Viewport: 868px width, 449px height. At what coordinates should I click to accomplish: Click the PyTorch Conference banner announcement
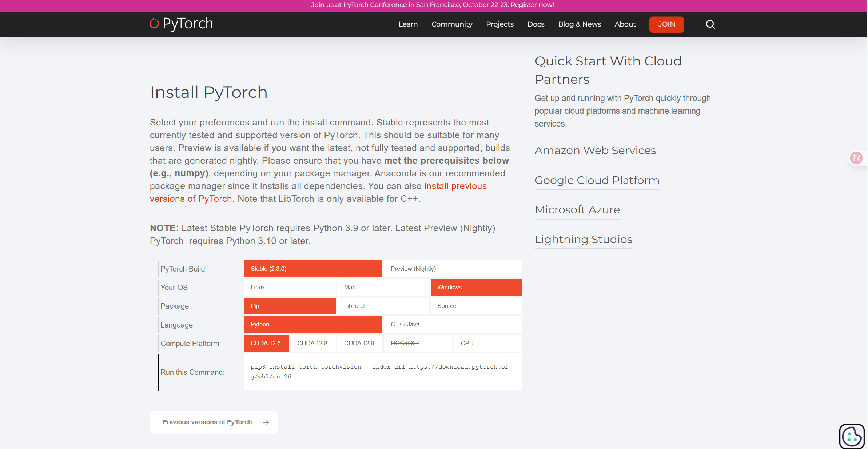pyautogui.click(x=432, y=5)
